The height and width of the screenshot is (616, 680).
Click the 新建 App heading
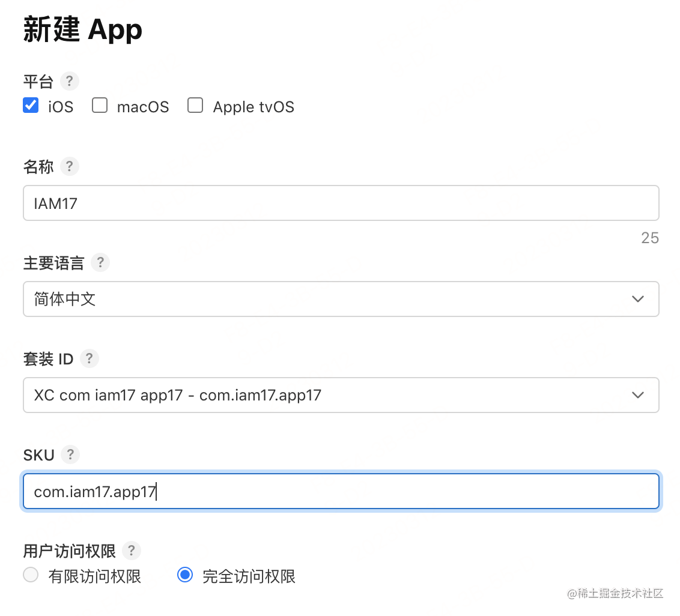click(83, 29)
